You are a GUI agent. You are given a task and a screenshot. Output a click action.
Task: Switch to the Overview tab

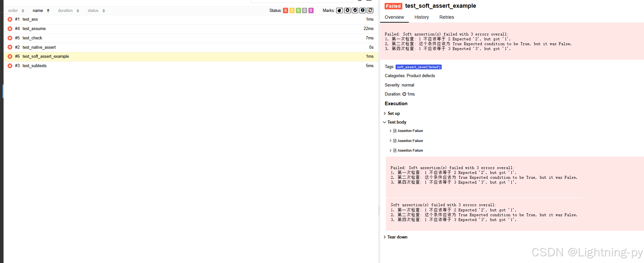(394, 17)
